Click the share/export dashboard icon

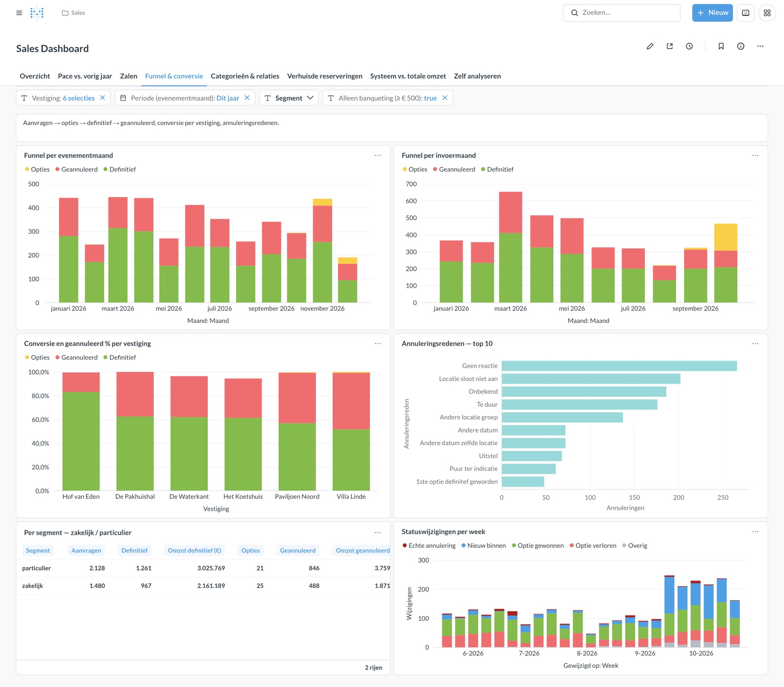(x=669, y=46)
